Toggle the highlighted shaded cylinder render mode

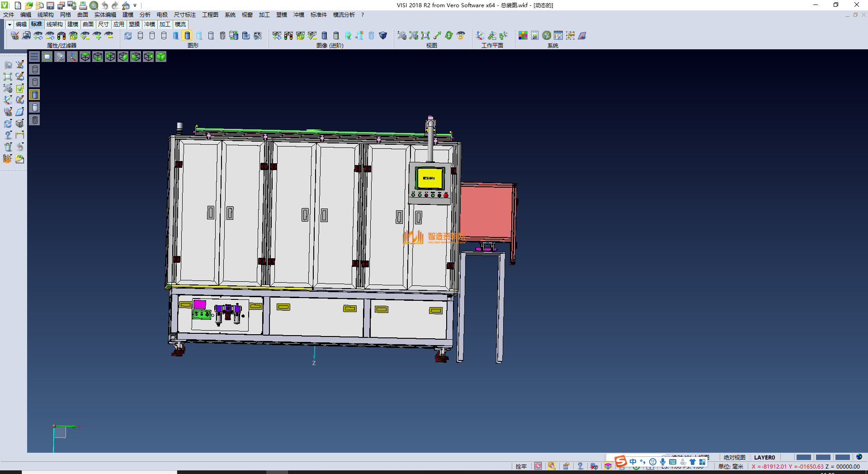[x=187, y=36]
